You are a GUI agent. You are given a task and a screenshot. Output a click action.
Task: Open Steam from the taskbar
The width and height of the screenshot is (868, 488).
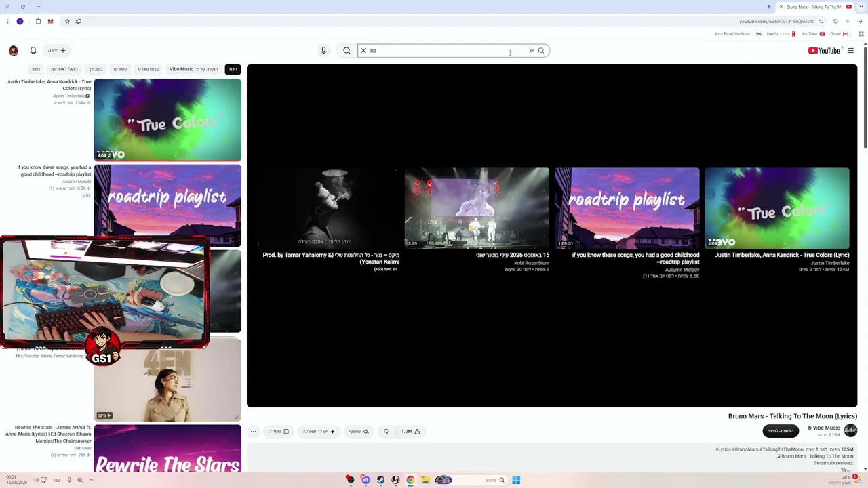[x=380, y=480]
